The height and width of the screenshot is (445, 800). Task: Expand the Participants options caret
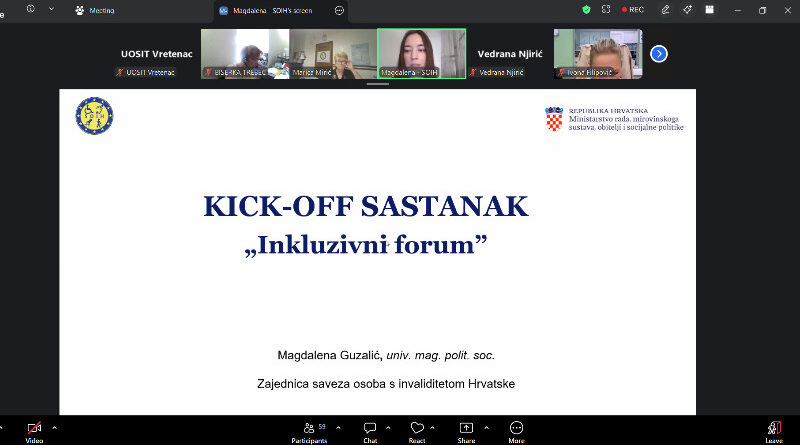[338, 428]
